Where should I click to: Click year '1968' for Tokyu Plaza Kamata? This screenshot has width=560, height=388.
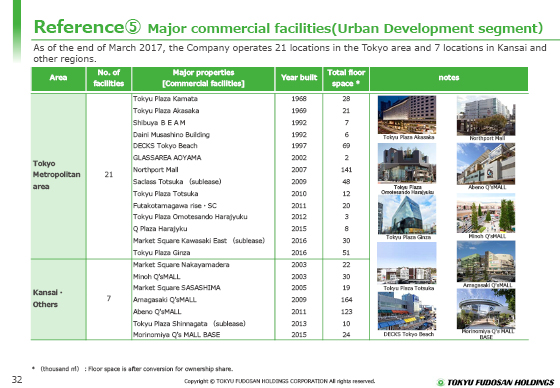coord(299,99)
